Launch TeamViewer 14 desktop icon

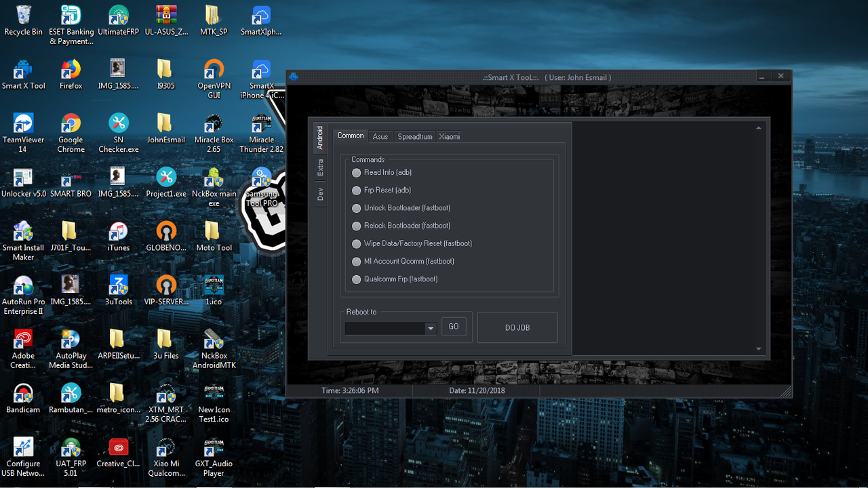pyautogui.click(x=23, y=133)
